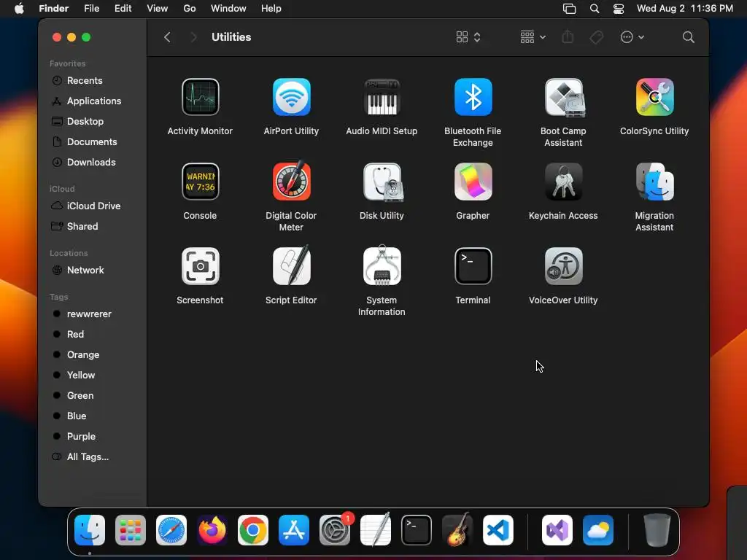Click the Stage Manager menu bar icon

[x=569, y=9]
